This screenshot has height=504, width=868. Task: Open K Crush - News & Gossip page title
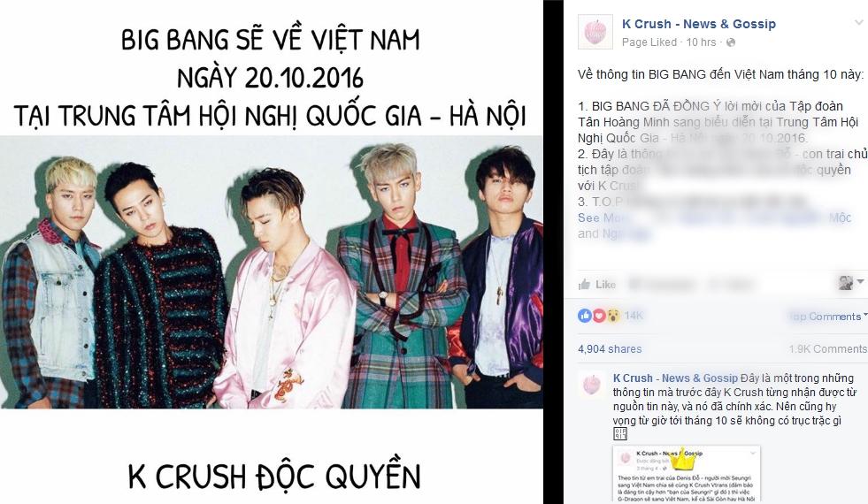point(699,24)
